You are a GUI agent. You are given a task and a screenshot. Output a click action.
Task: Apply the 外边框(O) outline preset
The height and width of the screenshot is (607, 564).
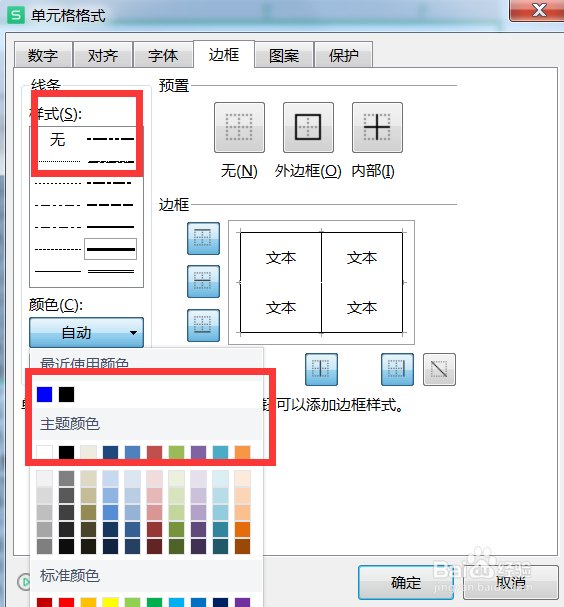[308, 127]
